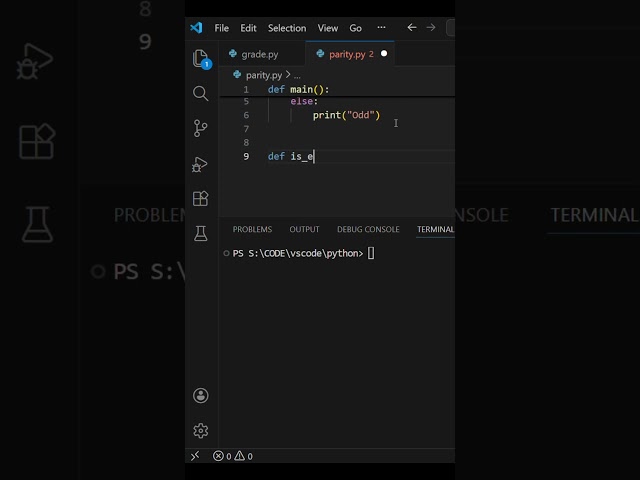Viewport: 640px width, 480px height.
Task: Open the View menu
Action: click(x=328, y=28)
